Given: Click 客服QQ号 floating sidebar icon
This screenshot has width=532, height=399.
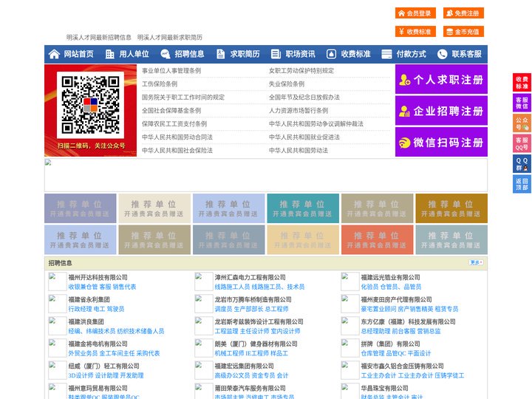Looking at the screenshot, I should 522,143.
